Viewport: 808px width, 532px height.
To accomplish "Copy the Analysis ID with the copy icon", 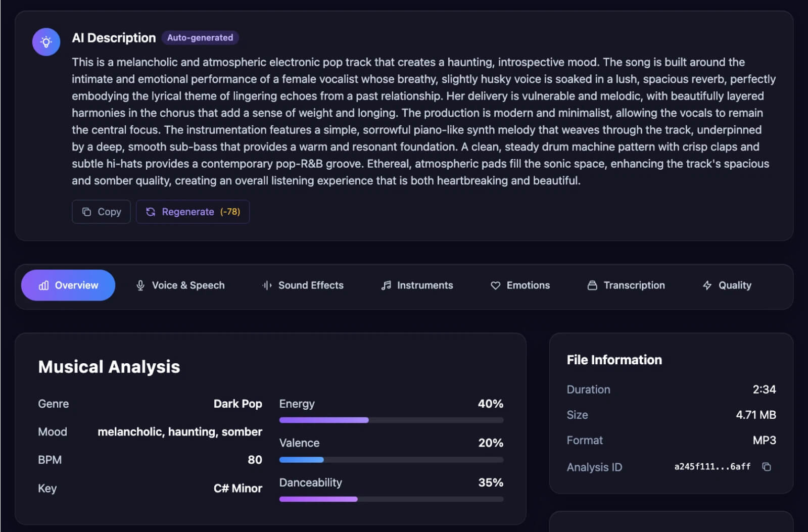I will 767,467.
